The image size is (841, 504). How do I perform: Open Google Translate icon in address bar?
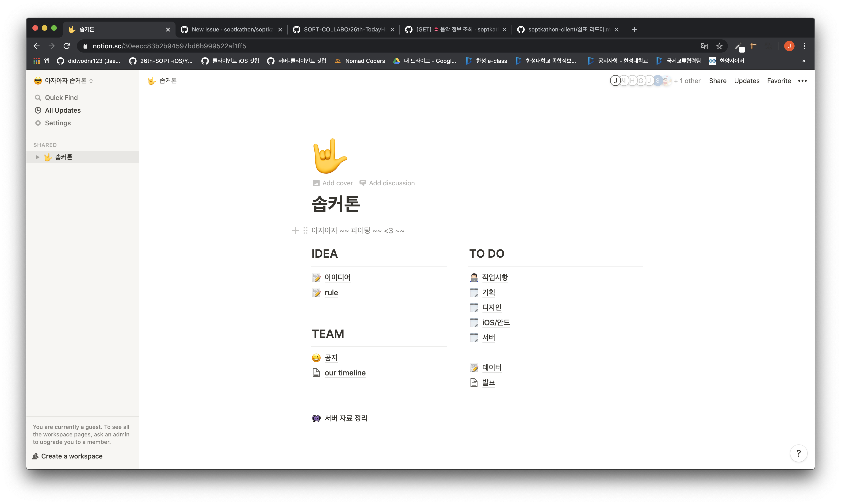pyautogui.click(x=704, y=46)
